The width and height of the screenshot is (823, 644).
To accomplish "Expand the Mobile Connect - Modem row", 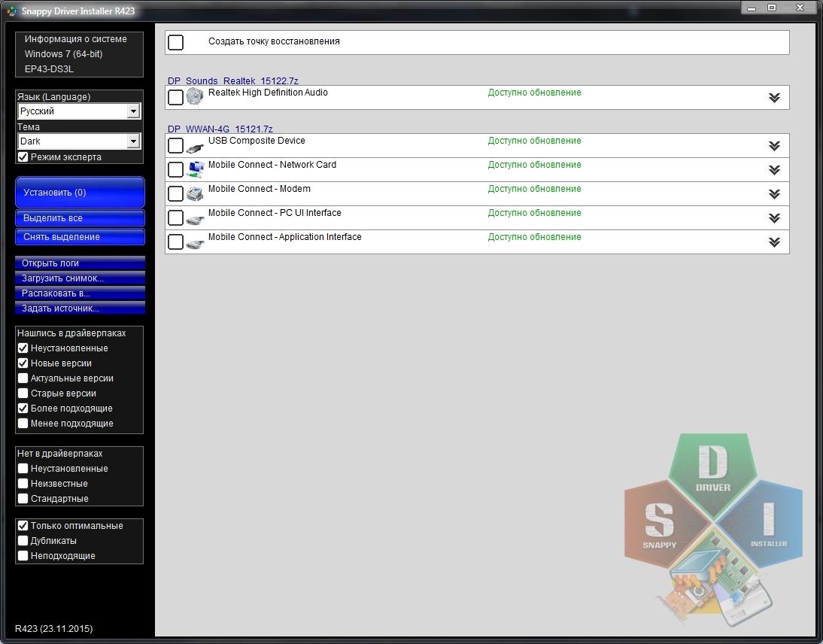I will (774, 194).
